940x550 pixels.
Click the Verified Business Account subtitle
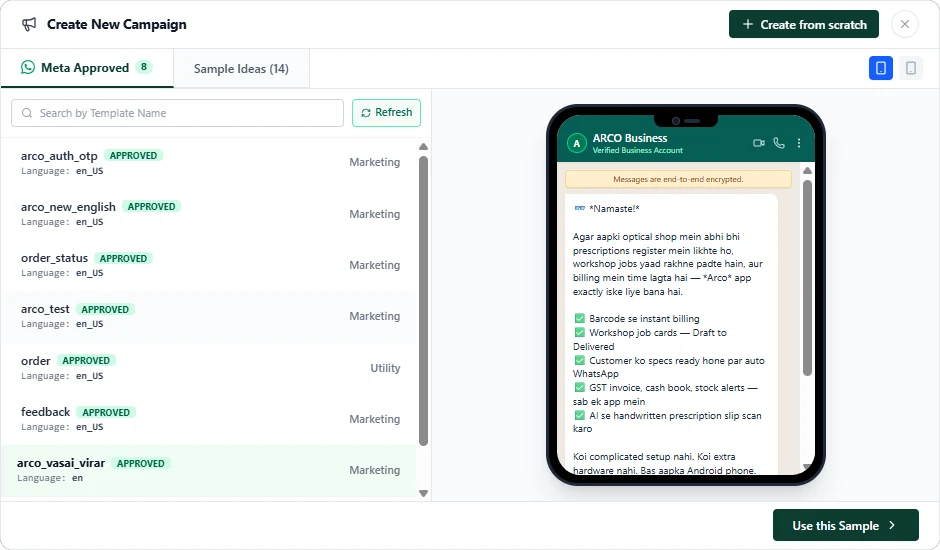[637, 151]
